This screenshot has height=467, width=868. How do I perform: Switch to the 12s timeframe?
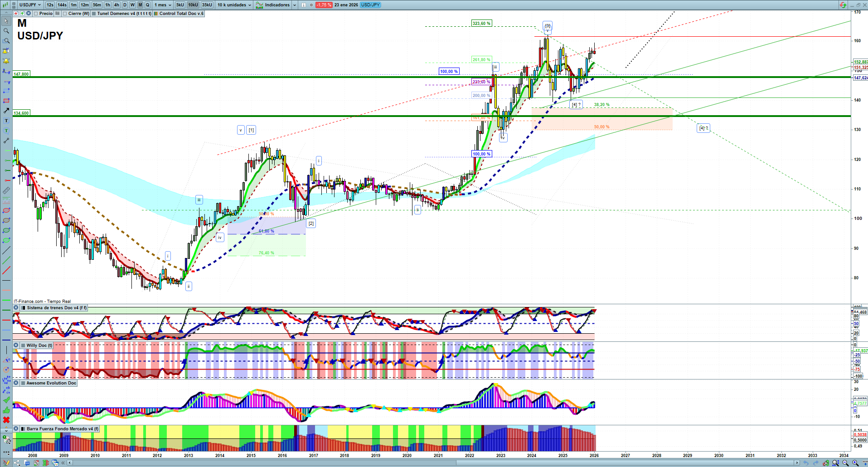click(x=50, y=5)
